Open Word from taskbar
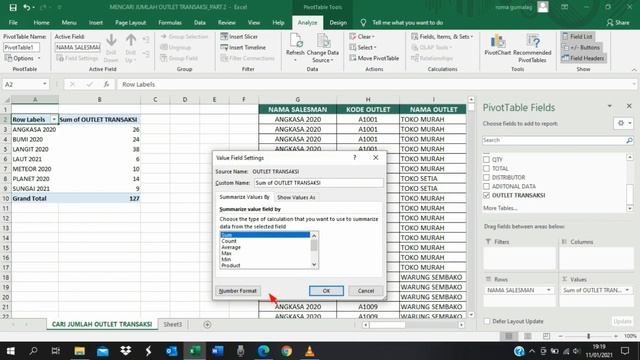The height and width of the screenshot is (360, 640). 218,351
